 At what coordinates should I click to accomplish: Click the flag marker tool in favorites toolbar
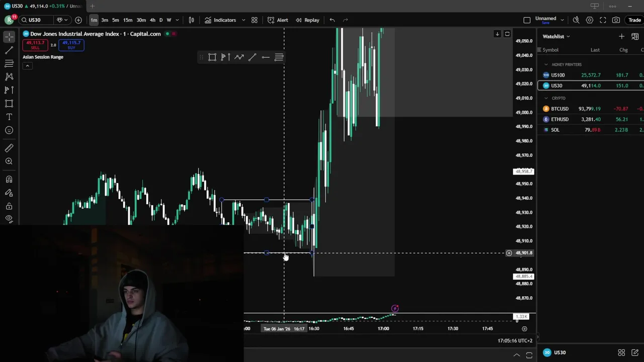(225, 57)
